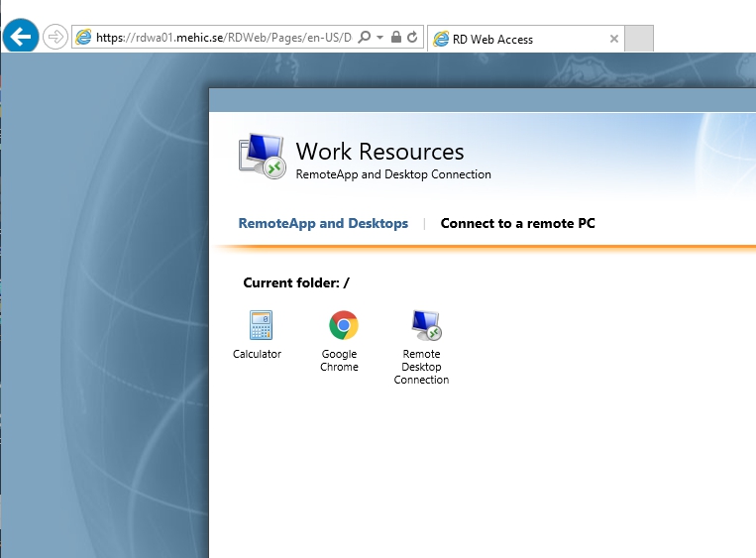Click the Work Resources computer logo
Viewport: 756px width, 558px height.
click(262, 157)
